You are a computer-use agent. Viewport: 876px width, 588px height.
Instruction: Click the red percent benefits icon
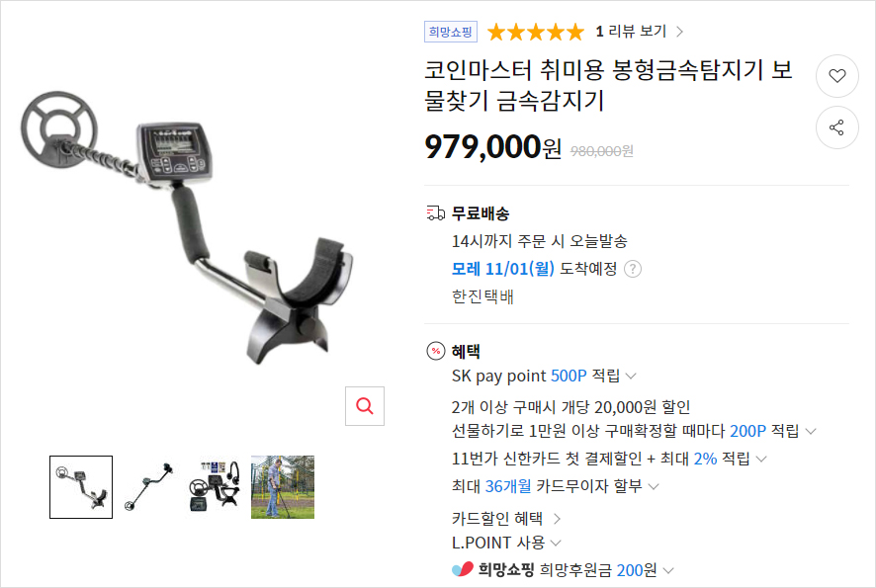click(436, 351)
